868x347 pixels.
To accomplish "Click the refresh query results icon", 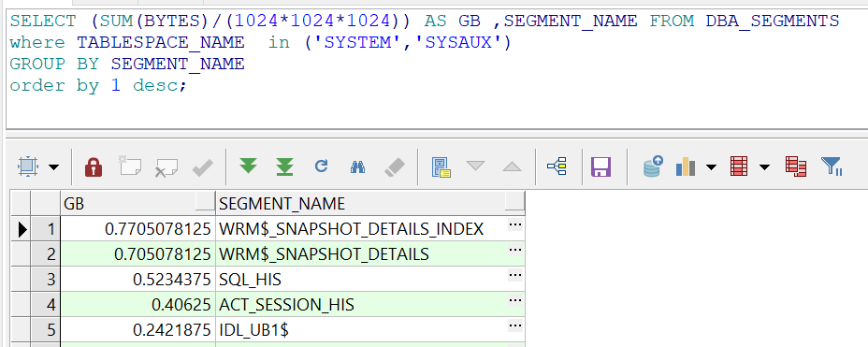I will [x=321, y=166].
